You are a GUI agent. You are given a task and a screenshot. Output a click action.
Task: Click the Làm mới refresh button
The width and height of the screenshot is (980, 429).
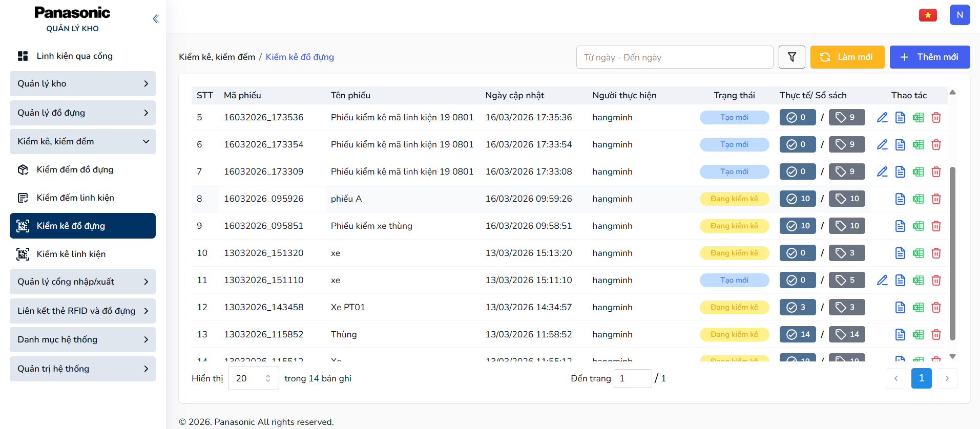847,57
